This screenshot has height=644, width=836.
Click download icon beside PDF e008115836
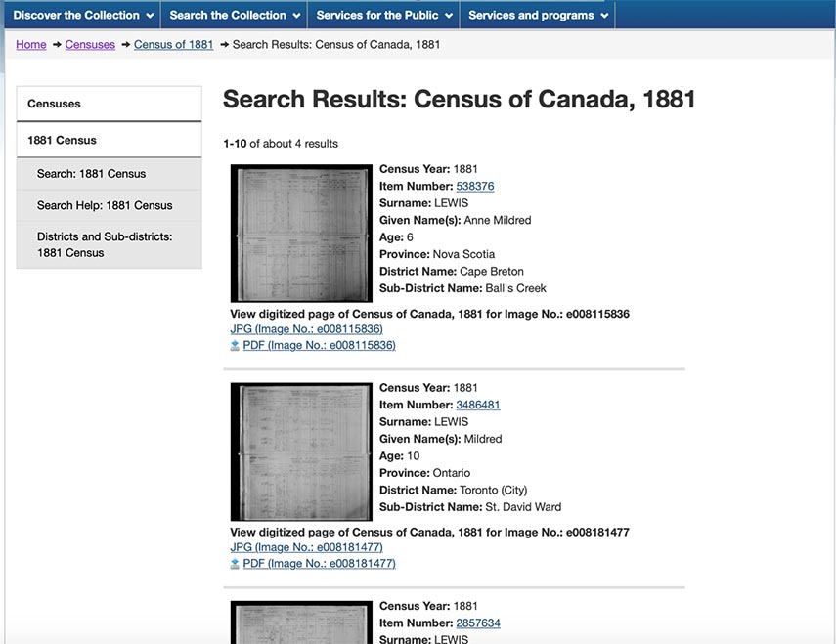pos(235,345)
